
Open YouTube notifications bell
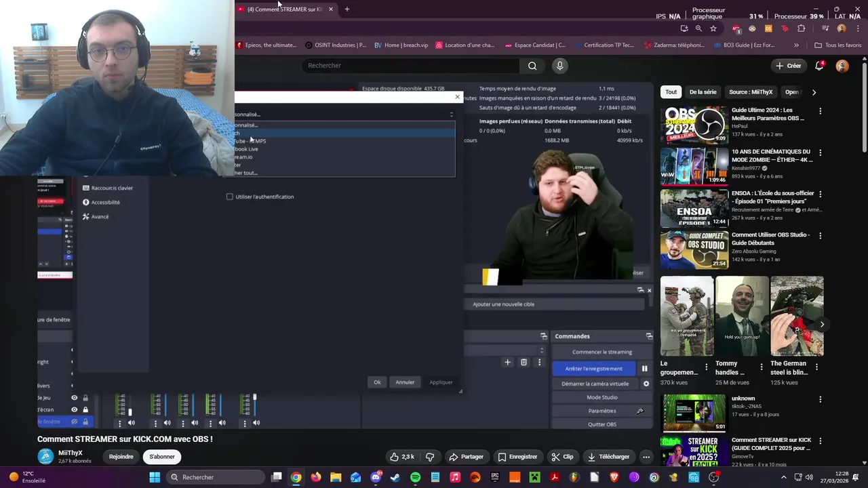coord(819,66)
